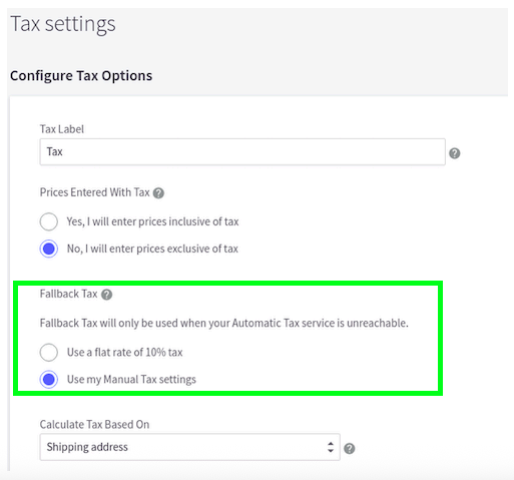Click help icon beside Shipping address dropdown

pyautogui.click(x=349, y=448)
